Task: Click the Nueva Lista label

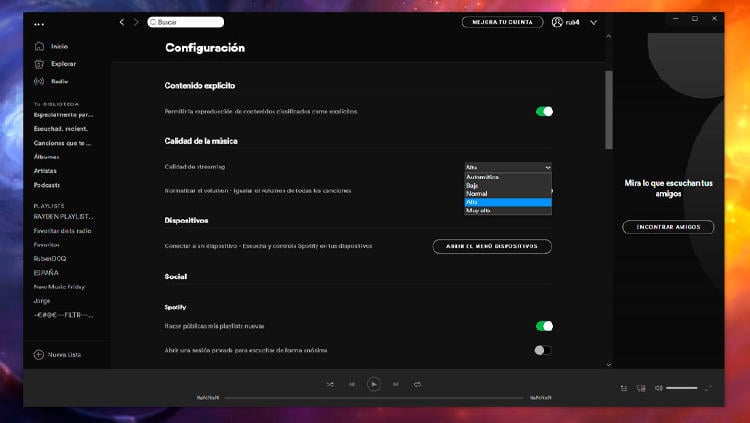Action: tap(65, 355)
